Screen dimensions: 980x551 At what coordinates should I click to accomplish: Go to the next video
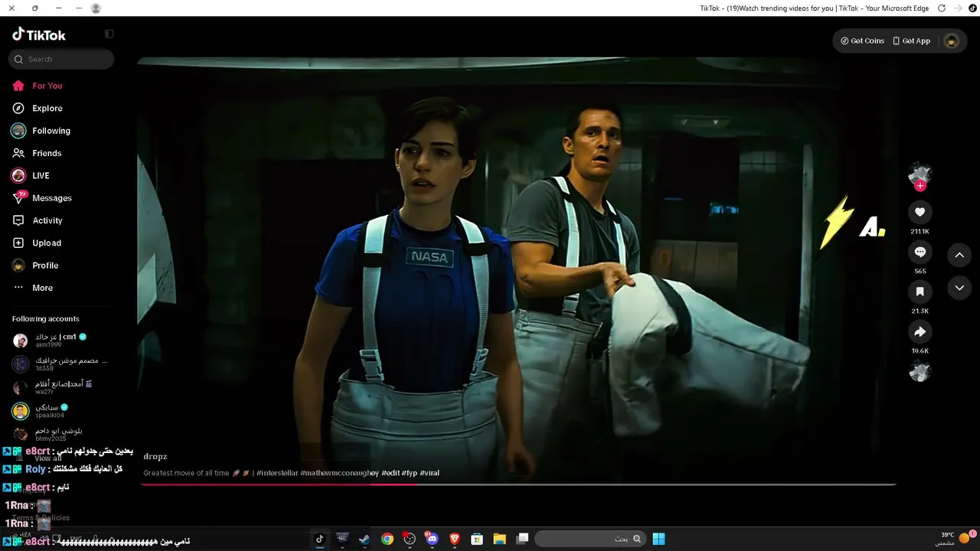click(959, 288)
